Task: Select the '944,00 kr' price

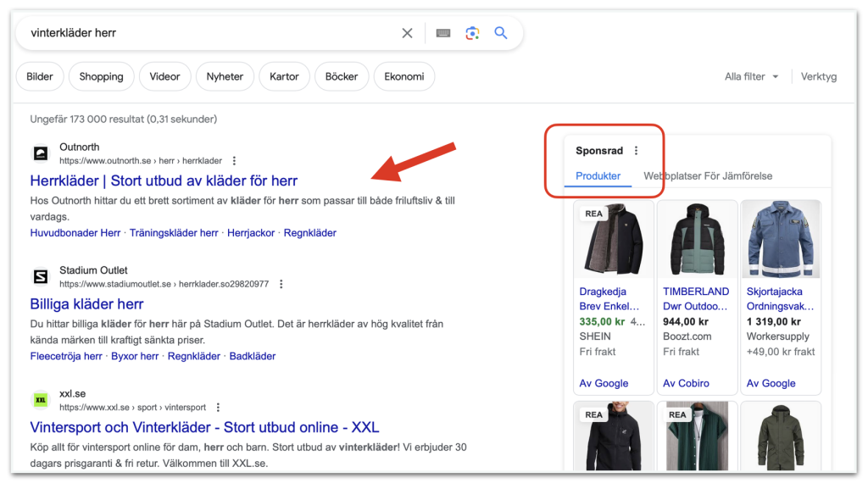Action: [x=686, y=321]
